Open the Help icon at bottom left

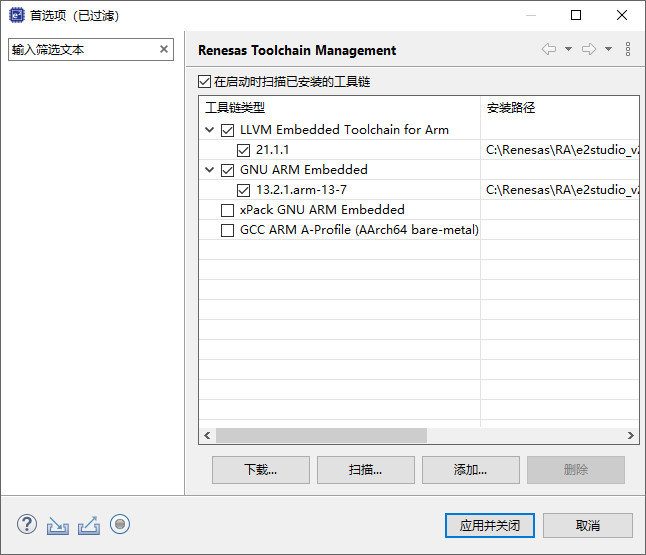[x=27, y=525]
